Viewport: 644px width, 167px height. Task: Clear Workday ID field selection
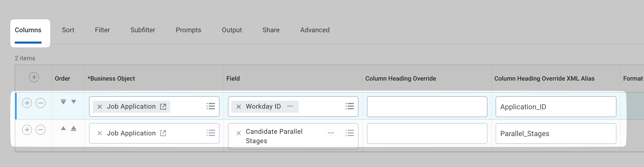[x=239, y=107]
